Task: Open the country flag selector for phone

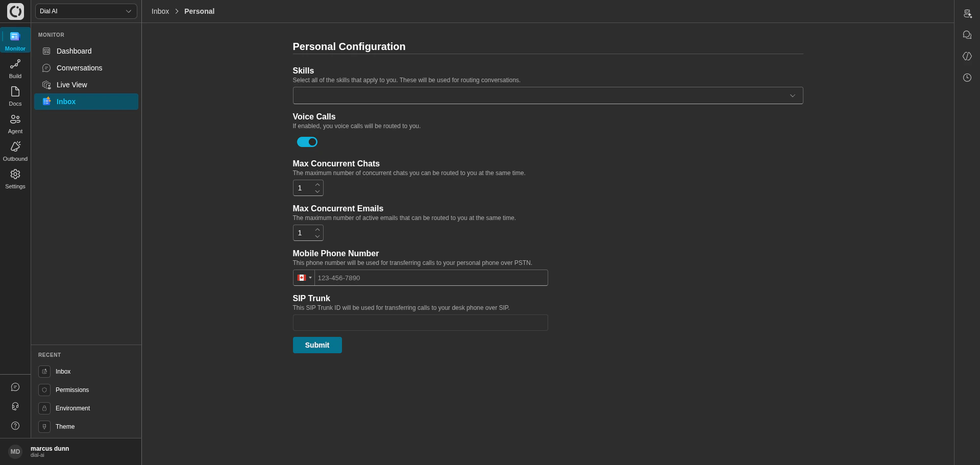Action: click(304, 278)
